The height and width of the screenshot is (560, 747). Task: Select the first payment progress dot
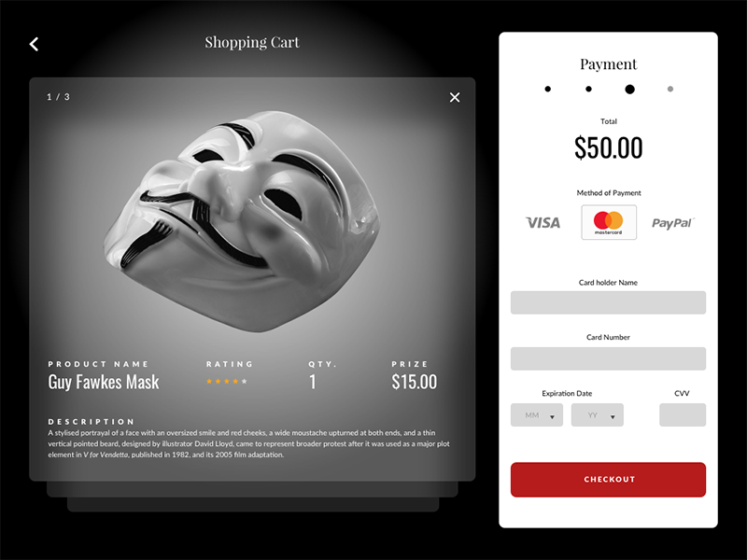[x=547, y=89]
